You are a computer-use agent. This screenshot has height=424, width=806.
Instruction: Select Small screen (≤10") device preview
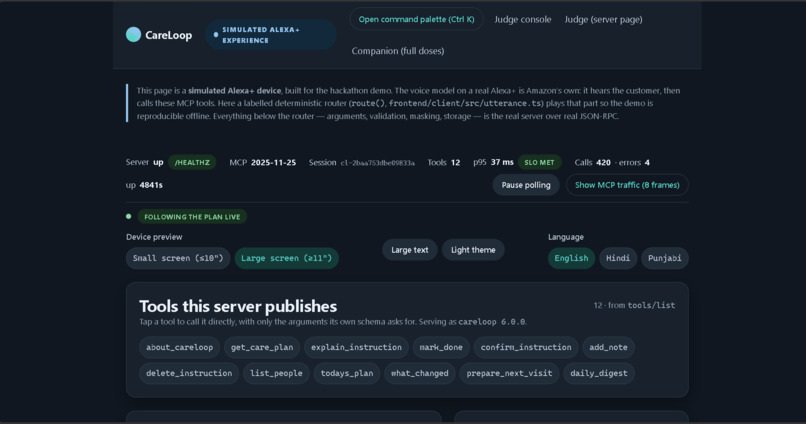(x=178, y=258)
